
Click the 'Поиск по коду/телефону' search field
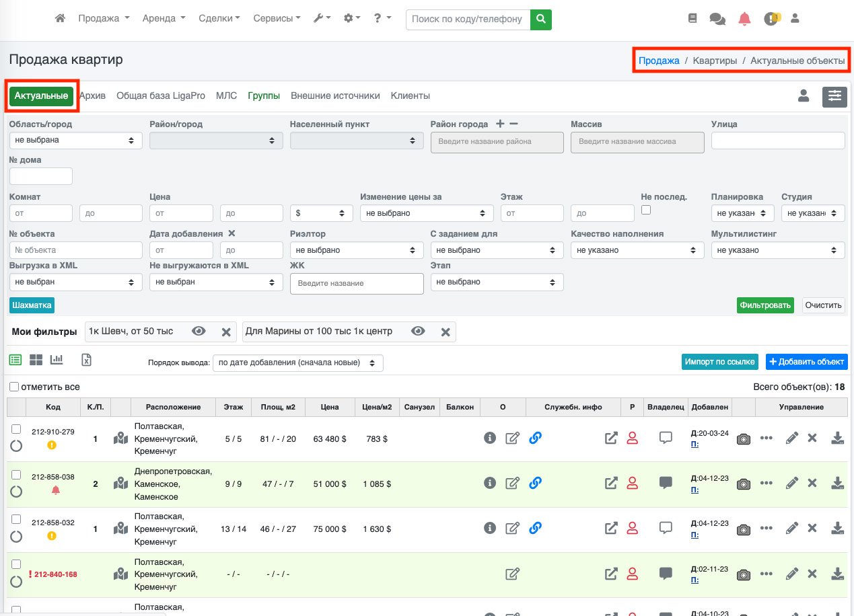click(x=468, y=20)
